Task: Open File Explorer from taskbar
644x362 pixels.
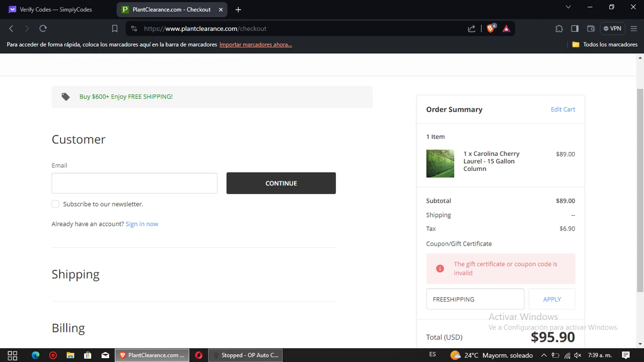Action: click(70, 355)
